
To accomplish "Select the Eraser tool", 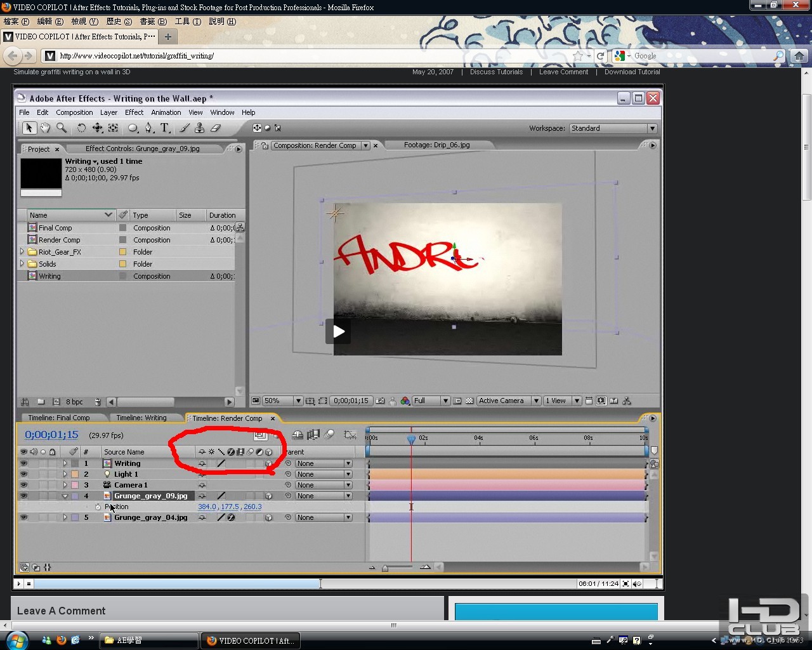I will (215, 128).
